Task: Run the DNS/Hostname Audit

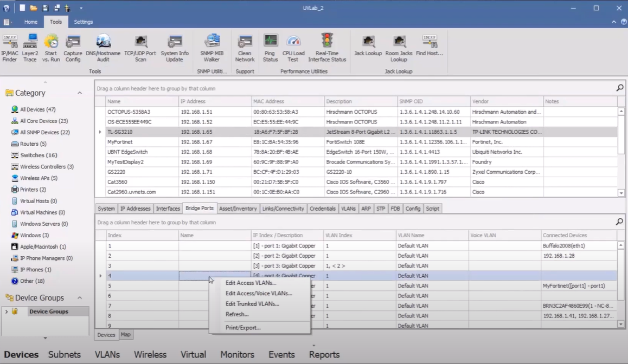Action: click(103, 48)
